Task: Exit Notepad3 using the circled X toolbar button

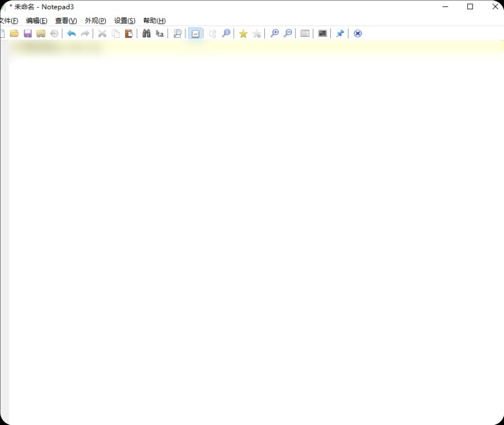Action: point(357,33)
